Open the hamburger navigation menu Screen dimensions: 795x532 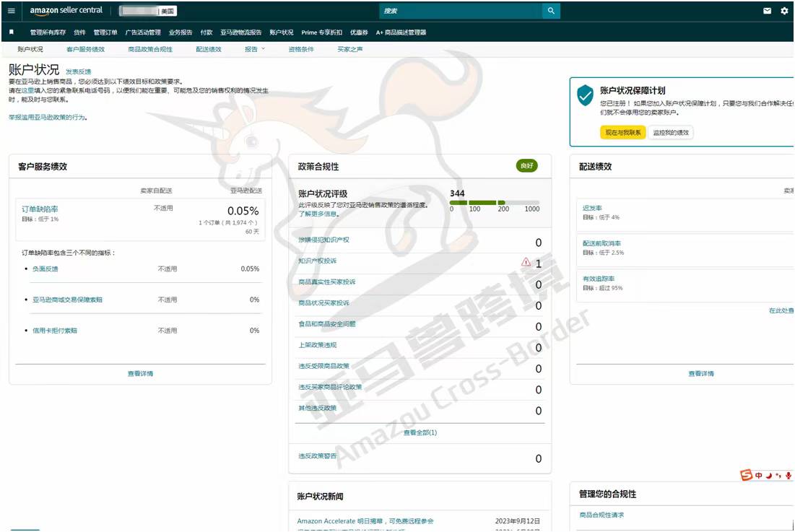click(x=11, y=11)
